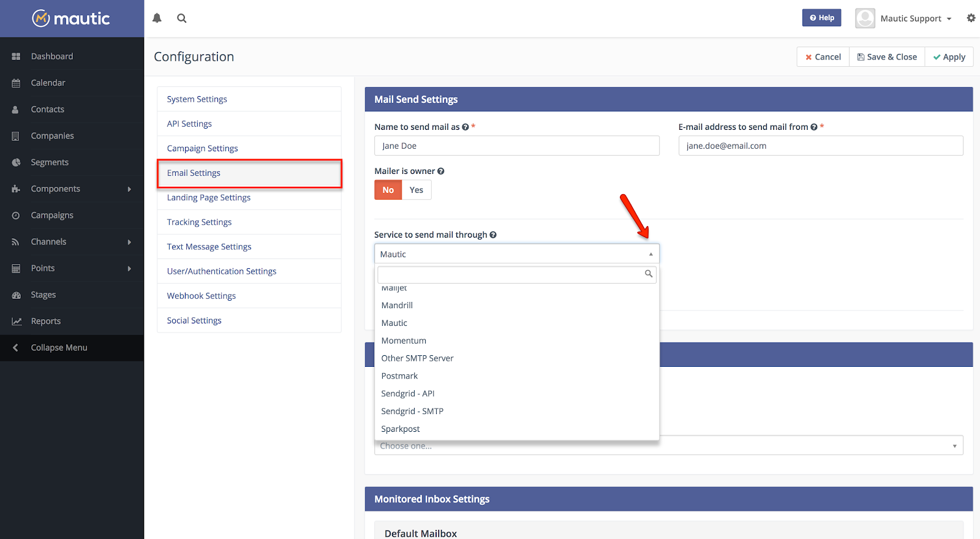The image size is (980, 539).
Task: Open Webhook Settings tab
Action: pos(249,296)
